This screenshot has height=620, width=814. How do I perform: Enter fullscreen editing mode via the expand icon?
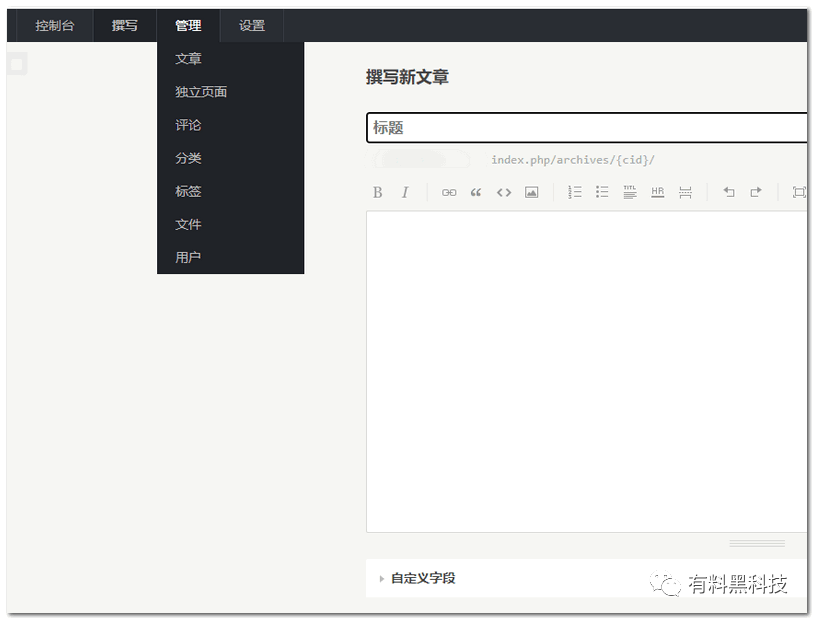point(797,192)
